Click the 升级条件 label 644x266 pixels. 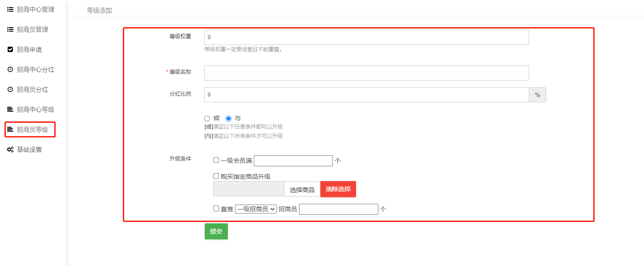coord(180,159)
